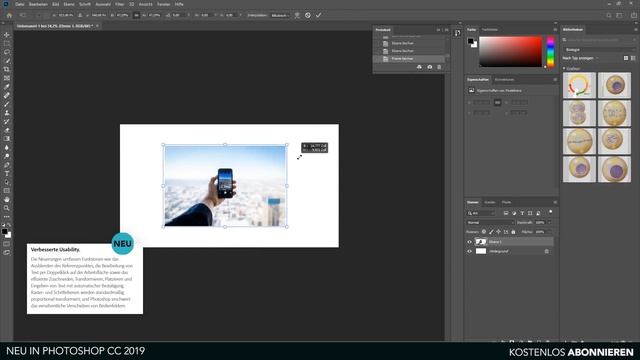Toggle warp mode icon in options bar
The width and height of the screenshot is (640, 360).
coord(297,15)
